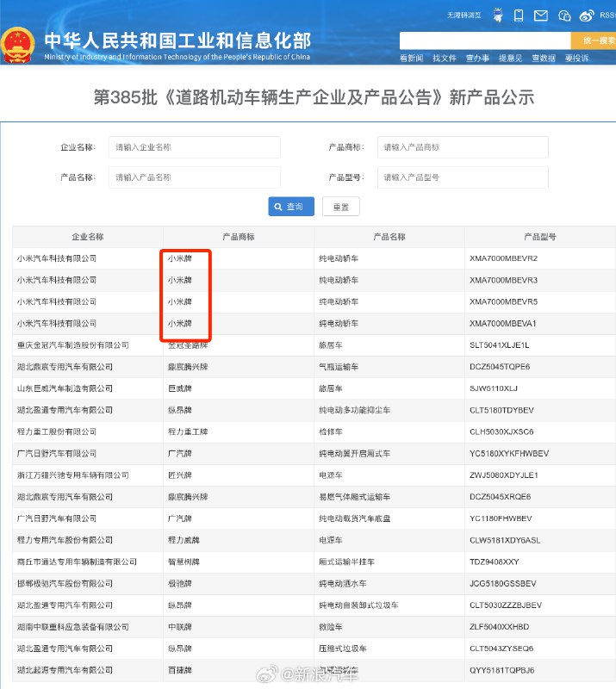This screenshot has width=616, height=689.
Task: Click the national emblem logo
Action: [17, 45]
